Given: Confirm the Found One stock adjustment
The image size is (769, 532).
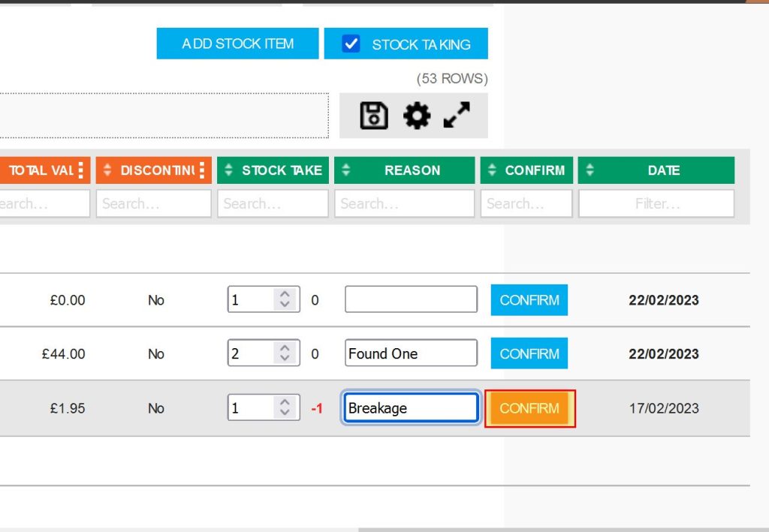Looking at the screenshot, I should (529, 353).
